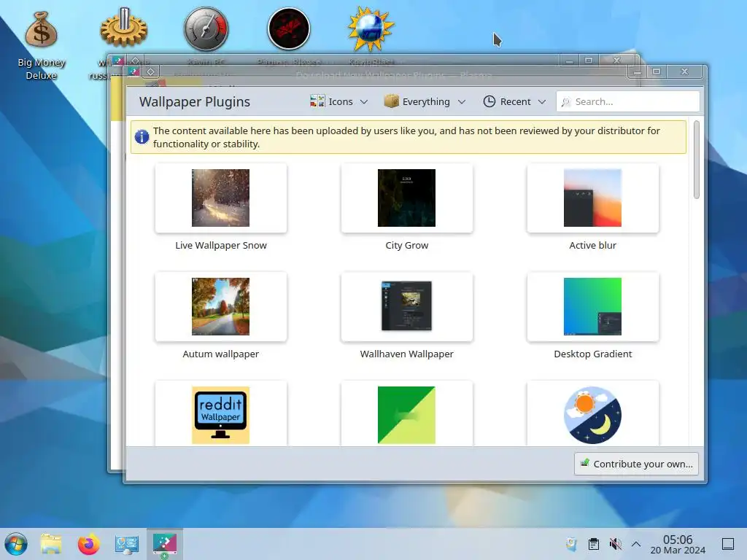Click the Show Desktop button on taskbar
The height and width of the screenshot is (560, 747).
pos(728,544)
